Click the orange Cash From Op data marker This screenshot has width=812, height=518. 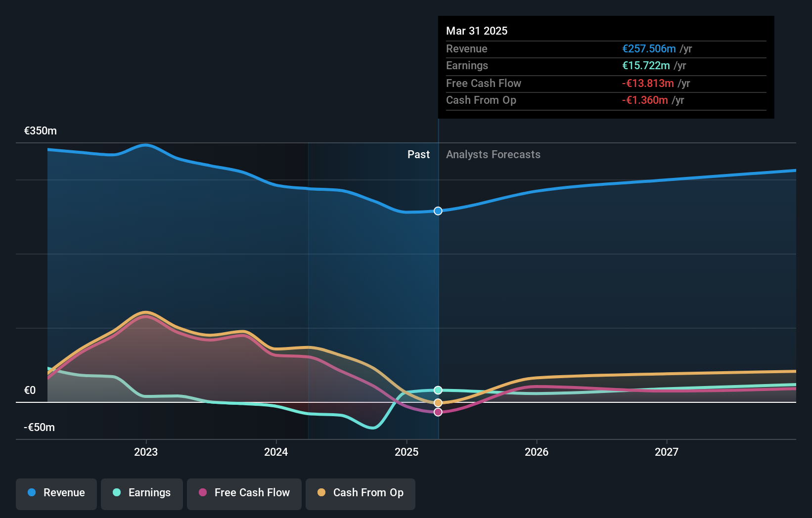tap(438, 403)
